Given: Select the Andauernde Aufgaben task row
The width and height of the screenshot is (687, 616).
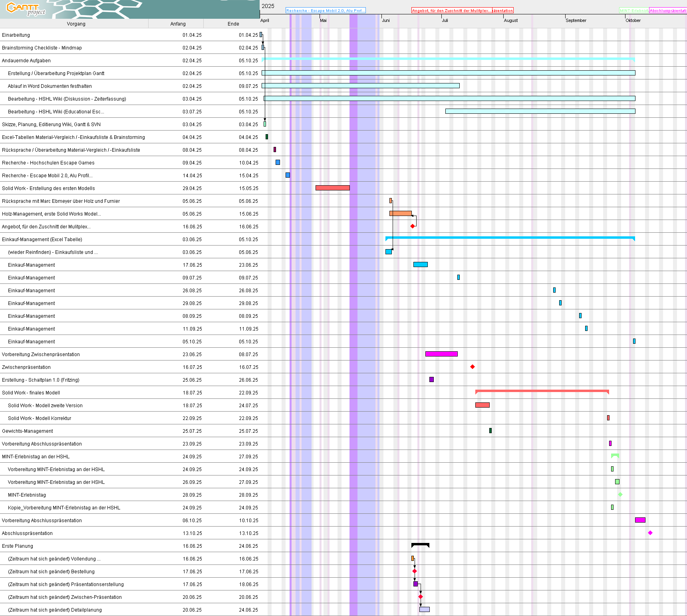Looking at the screenshot, I should point(26,61).
